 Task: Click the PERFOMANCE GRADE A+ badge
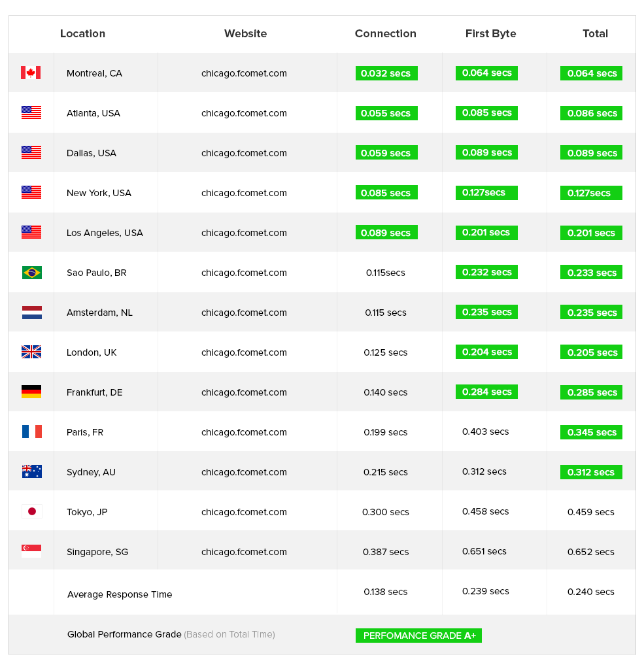[x=418, y=636]
